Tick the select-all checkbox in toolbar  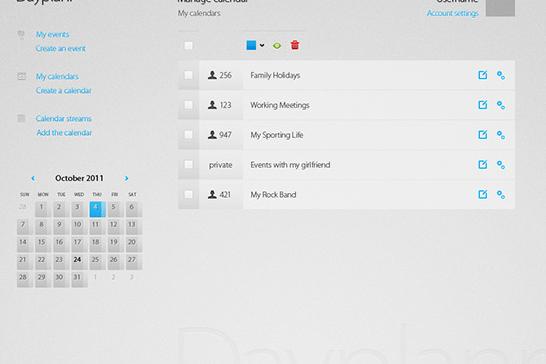point(188,45)
